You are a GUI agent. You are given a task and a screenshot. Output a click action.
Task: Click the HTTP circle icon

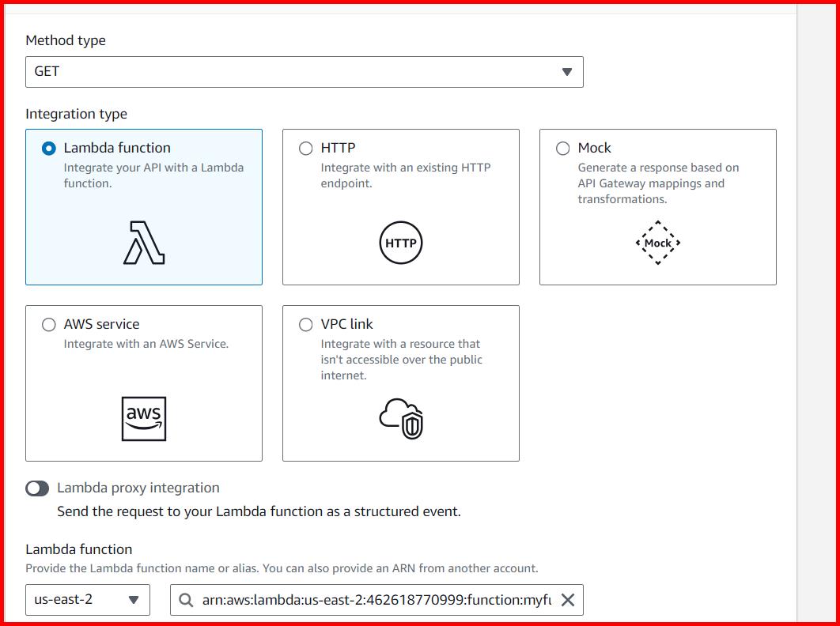401,243
